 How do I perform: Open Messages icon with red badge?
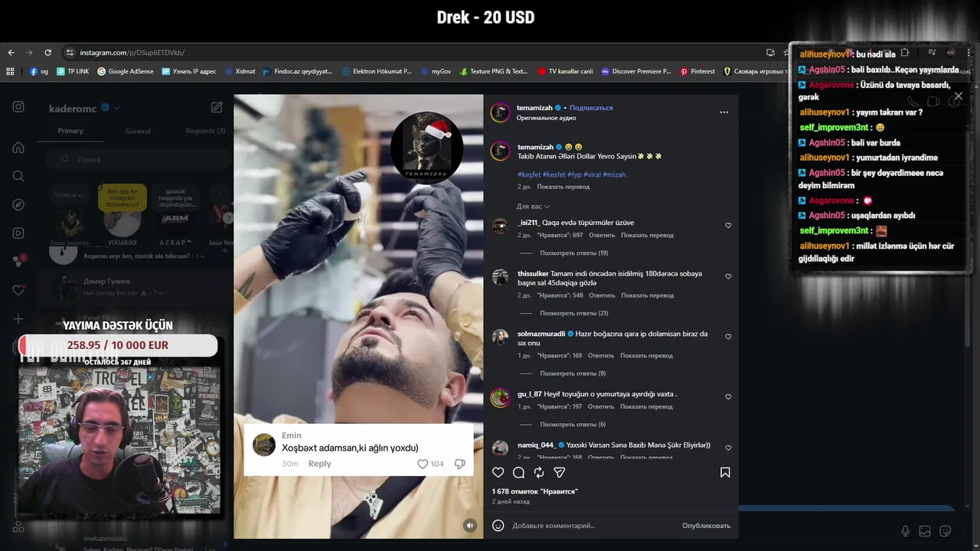18,261
